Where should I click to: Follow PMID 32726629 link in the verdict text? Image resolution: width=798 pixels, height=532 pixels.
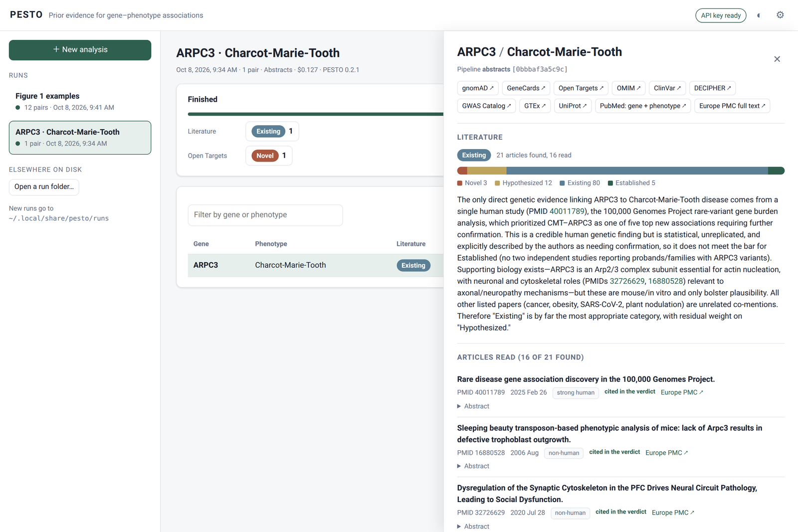(627, 281)
